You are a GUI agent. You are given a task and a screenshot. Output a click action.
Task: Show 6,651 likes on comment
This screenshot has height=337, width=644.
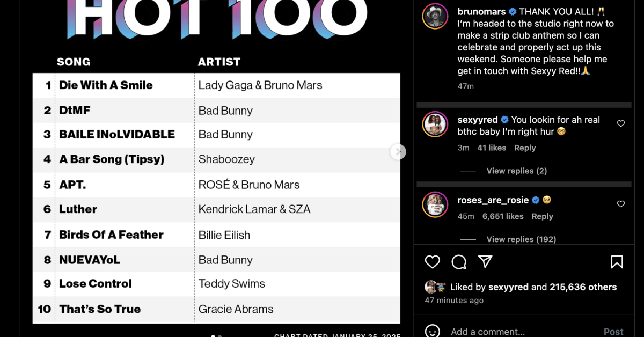(x=503, y=216)
